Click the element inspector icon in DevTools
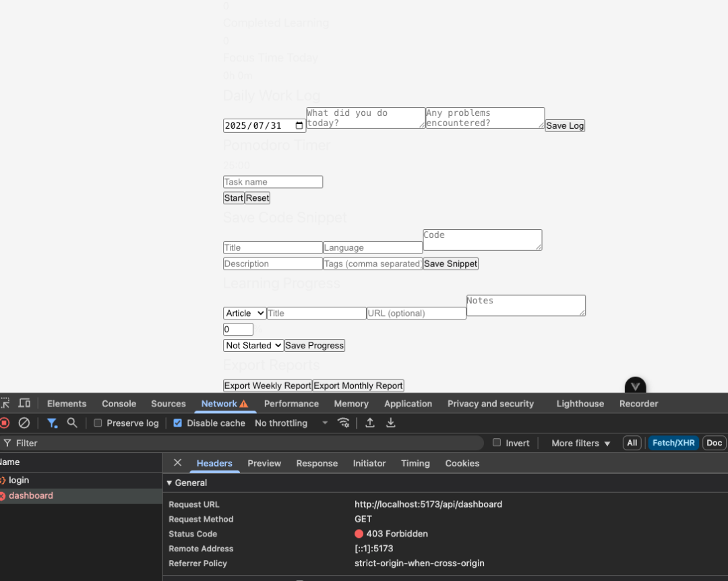Image resolution: width=728 pixels, height=581 pixels. click(5, 403)
